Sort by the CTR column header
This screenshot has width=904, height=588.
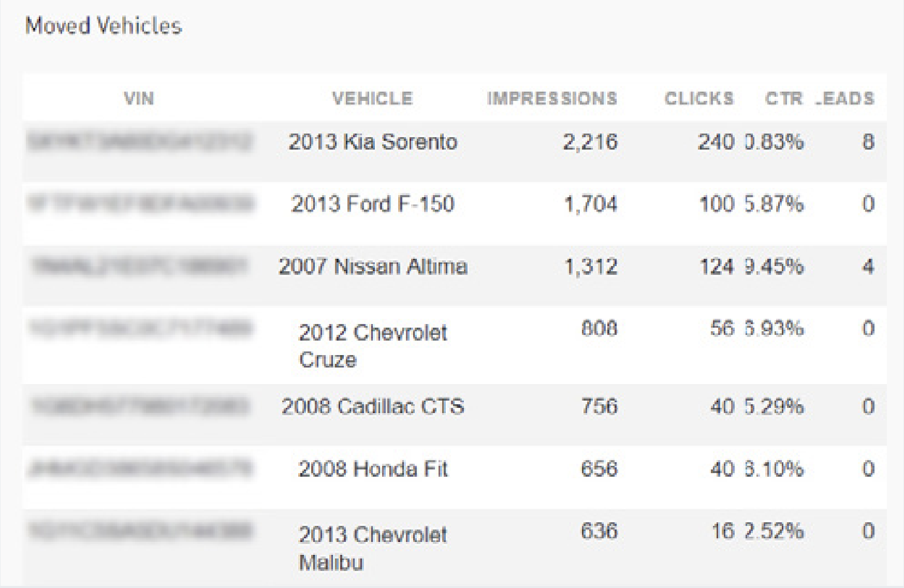coord(783,98)
